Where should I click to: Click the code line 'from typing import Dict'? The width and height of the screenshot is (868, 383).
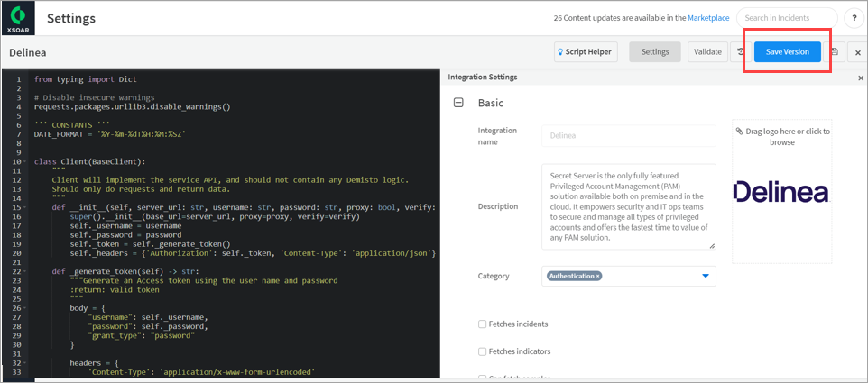pos(85,79)
